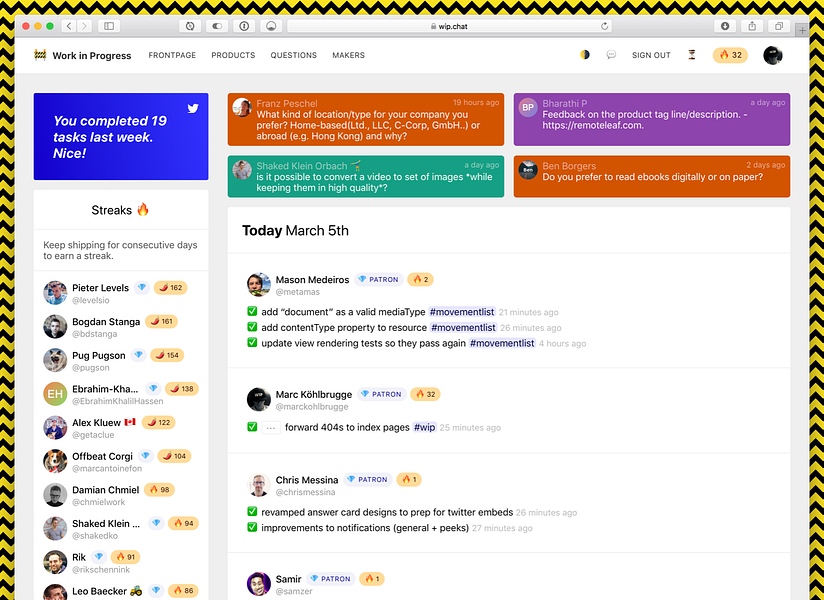The height and width of the screenshot is (600, 824).
Task: Click the 1Password-style info extension icon in toolbar
Action: [244, 26]
